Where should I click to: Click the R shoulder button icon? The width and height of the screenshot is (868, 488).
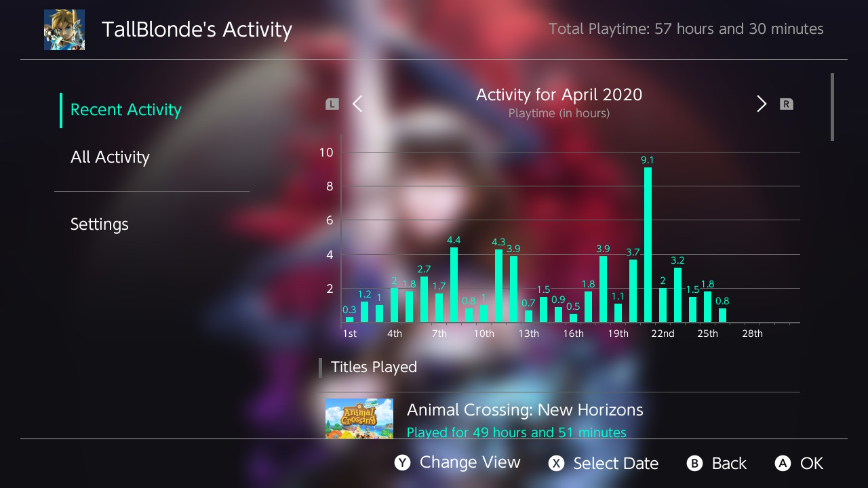[786, 104]
